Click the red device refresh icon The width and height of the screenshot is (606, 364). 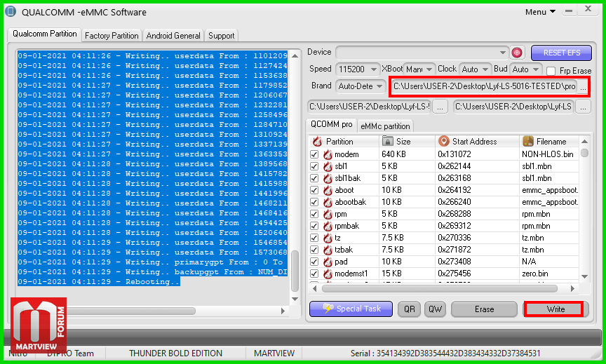click(517, 52)
